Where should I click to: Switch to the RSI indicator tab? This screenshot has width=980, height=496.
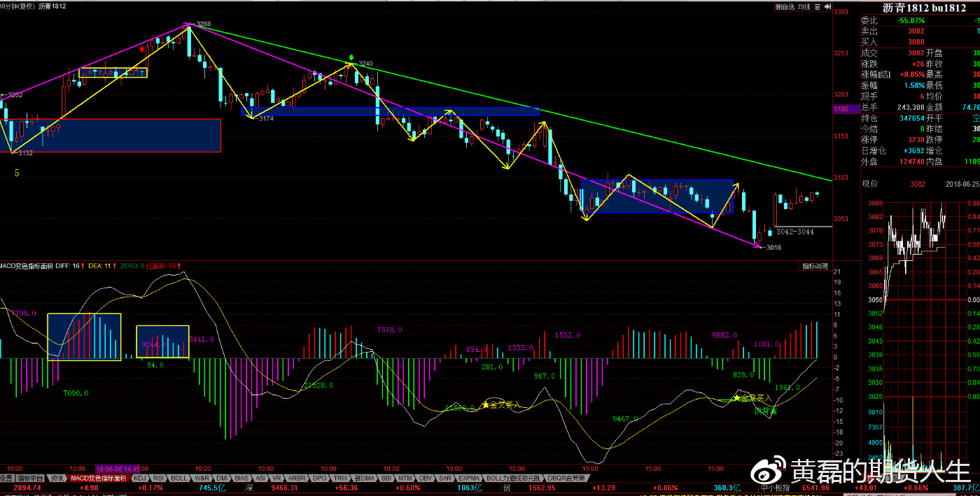(159, 479)
